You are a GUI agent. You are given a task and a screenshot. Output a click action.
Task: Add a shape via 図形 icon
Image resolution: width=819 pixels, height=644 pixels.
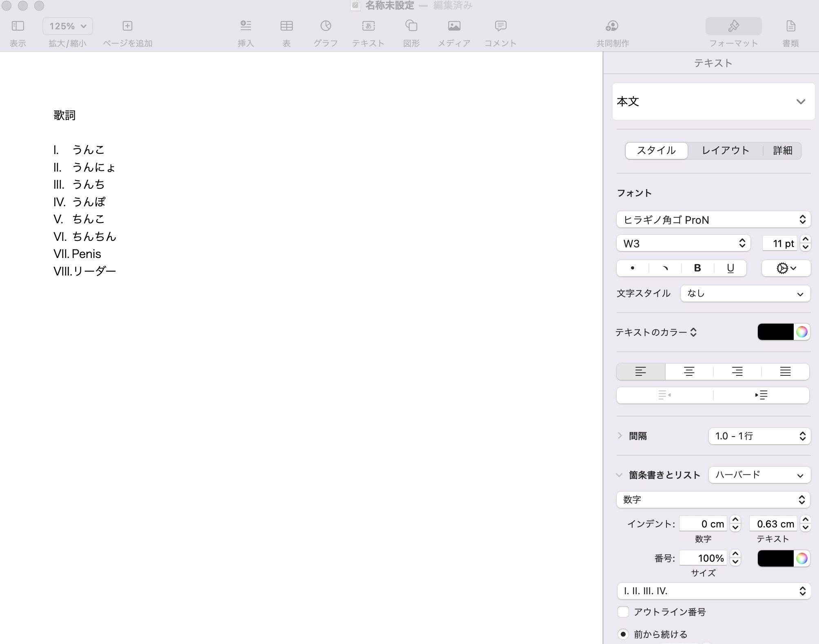point(411,26)
